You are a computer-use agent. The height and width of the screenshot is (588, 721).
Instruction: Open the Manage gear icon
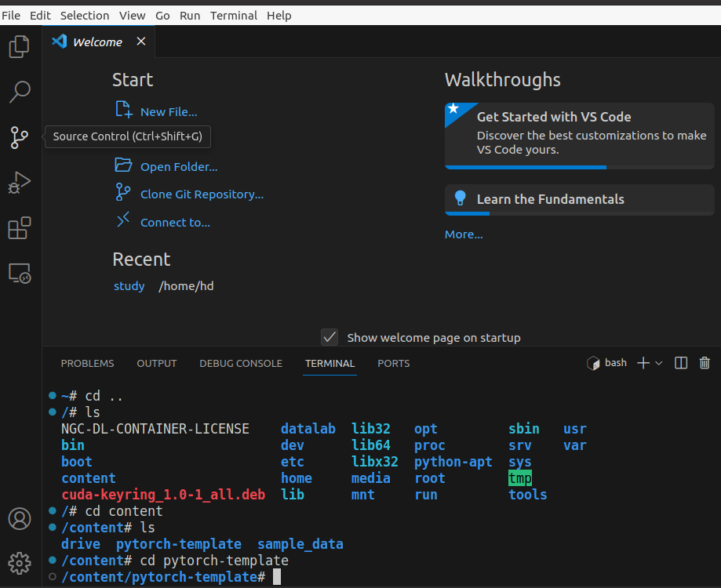tap(20, 563)
